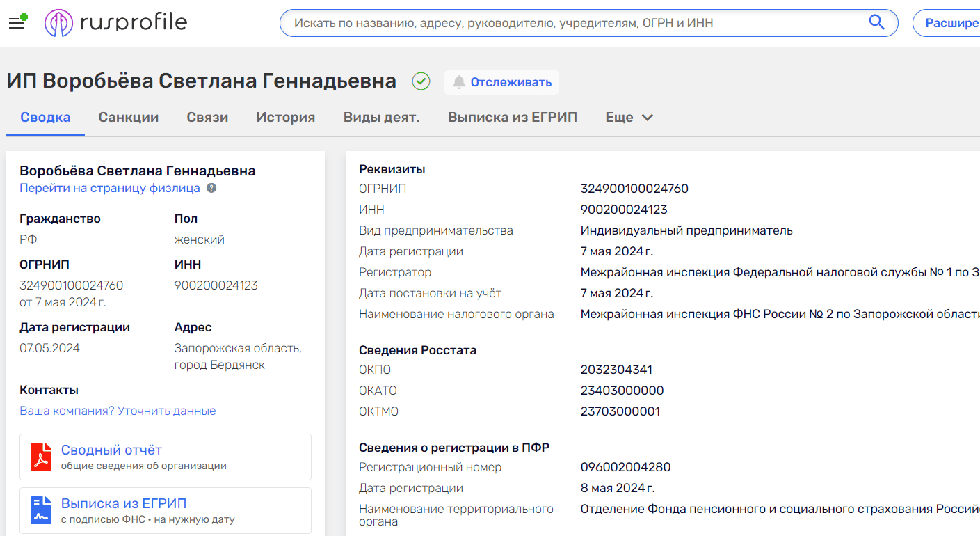Open Сводный отчёт via the red PDF icon
980x536 pixels.
click(x=41, y=456)
